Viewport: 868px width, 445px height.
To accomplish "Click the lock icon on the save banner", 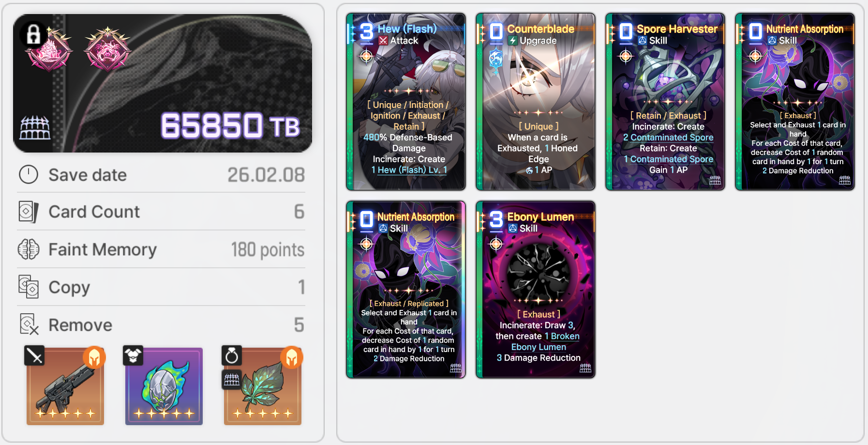I will 33,34.
